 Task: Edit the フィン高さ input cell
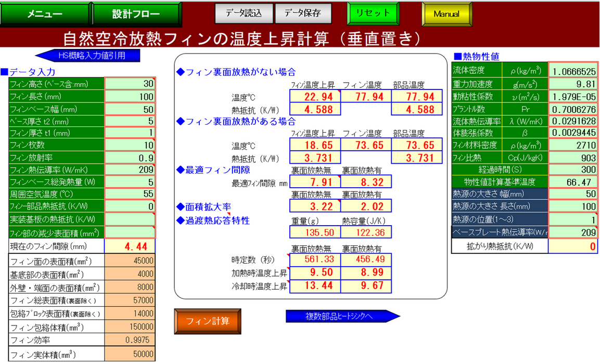click(x=130, y=84)
